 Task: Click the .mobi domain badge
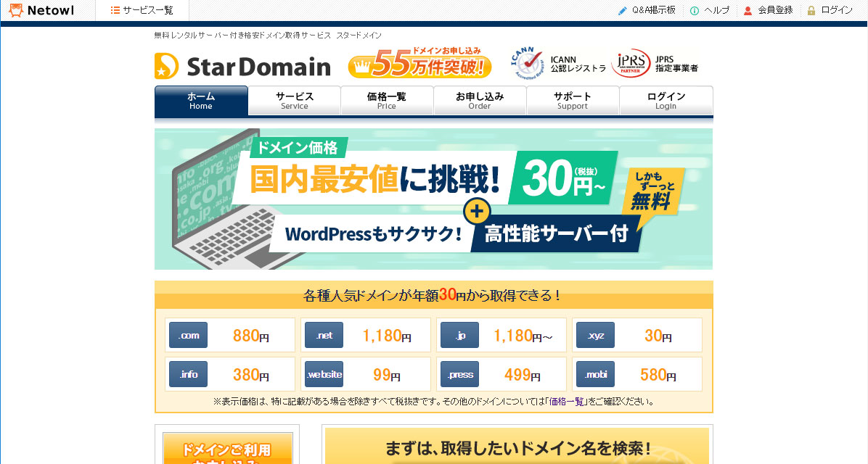tap(595, 374)
